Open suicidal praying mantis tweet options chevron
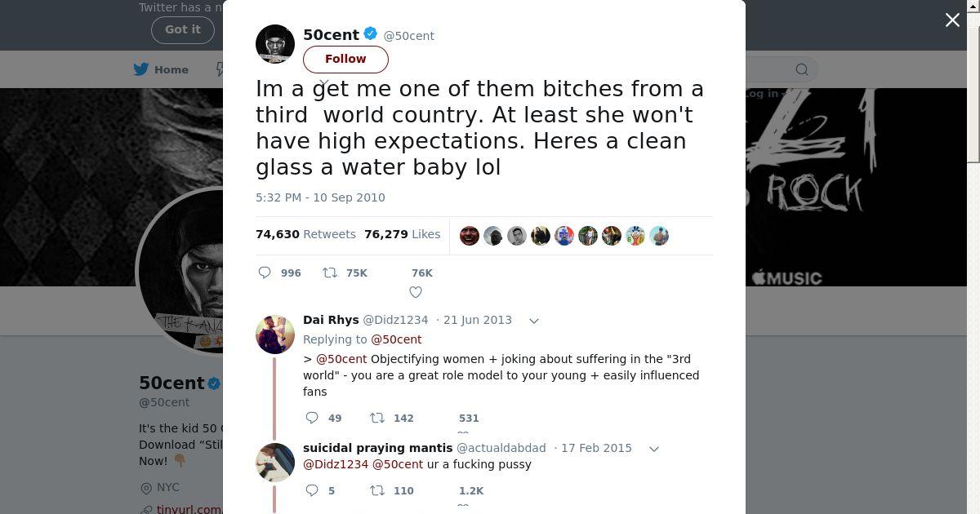Screen dimensions: 980x514 click(653, 449)
